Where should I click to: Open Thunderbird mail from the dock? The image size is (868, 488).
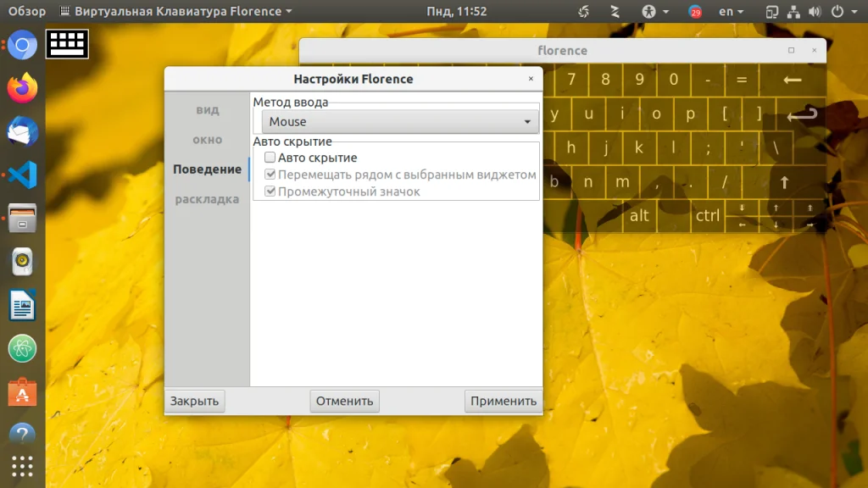point(22,131)
